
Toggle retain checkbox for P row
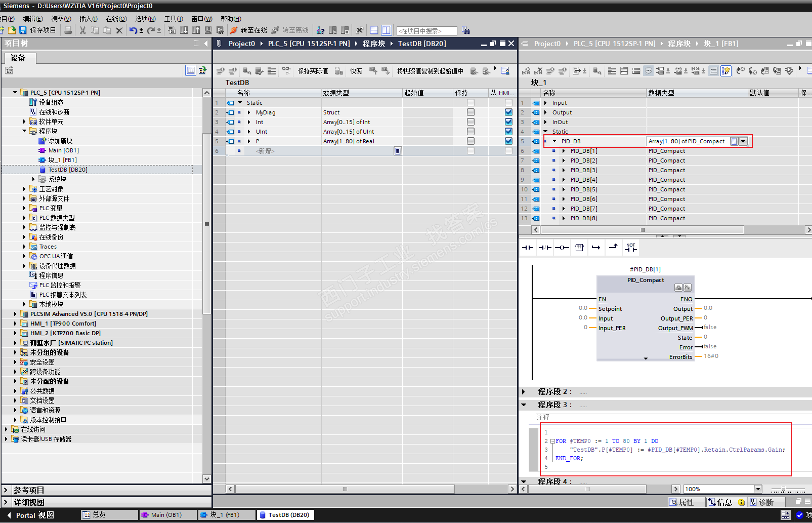coord(471,141)
